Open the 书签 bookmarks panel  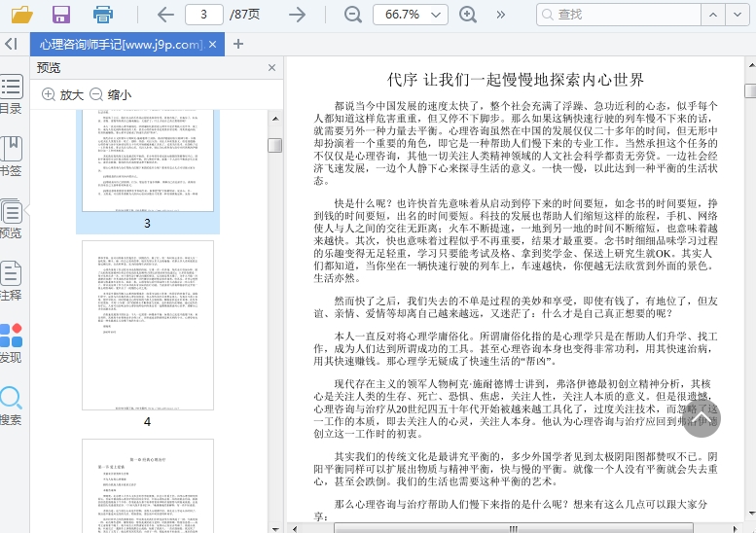pyautogui.click(x=11, y=157)
